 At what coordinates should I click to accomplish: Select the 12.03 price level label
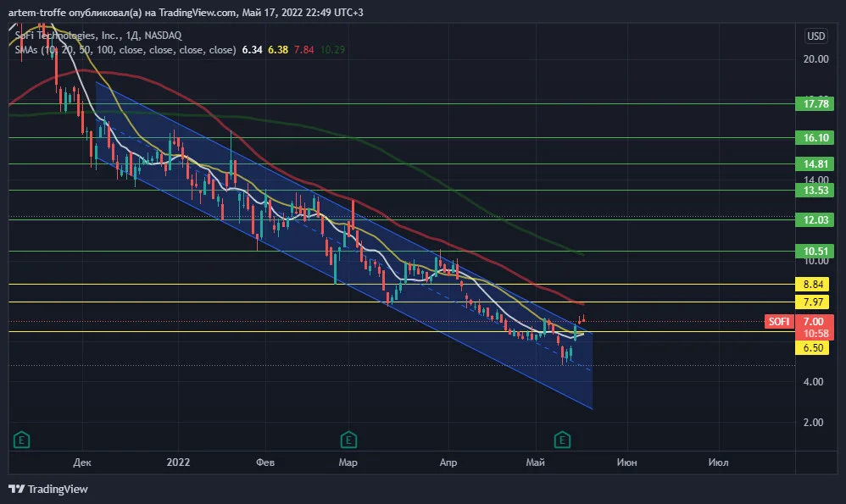815,219
